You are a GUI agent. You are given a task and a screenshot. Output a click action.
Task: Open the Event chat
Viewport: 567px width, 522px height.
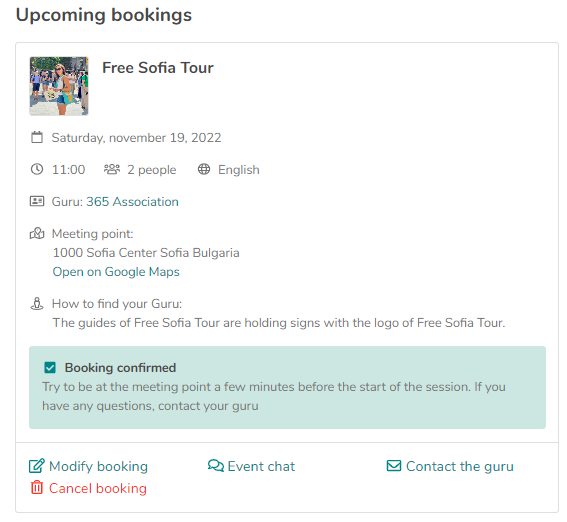tap(261, 466)
